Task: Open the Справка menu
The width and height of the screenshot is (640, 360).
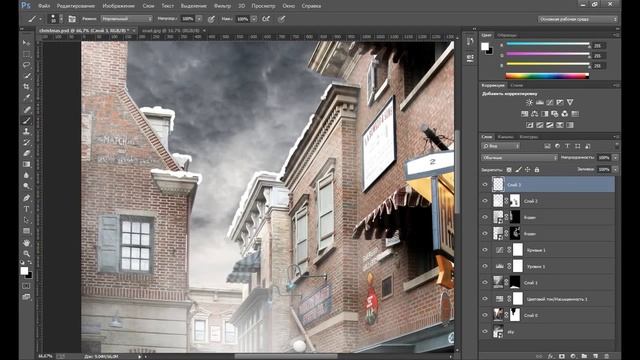Action: pyautogui.click(x=311, y=6)
